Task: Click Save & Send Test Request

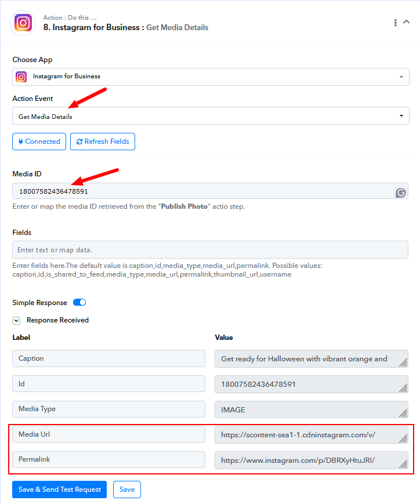Action: point(60,490)
